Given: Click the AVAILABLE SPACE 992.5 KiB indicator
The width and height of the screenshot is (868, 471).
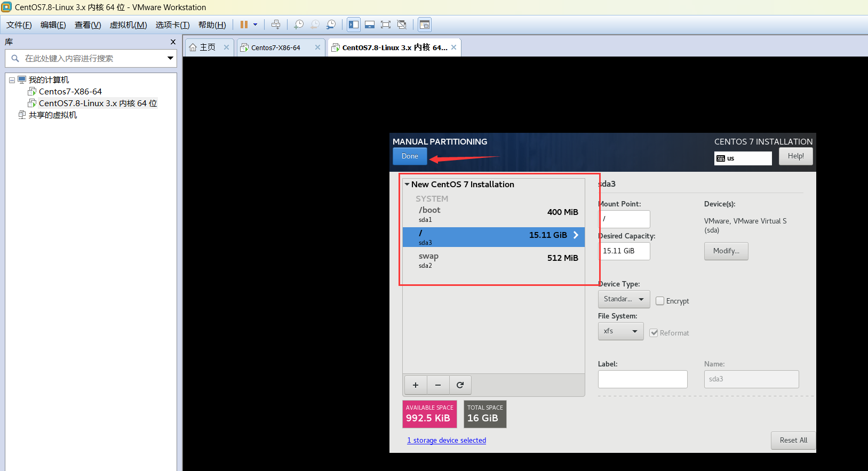Looking at the screenshot, I should (x=429, y=414).
